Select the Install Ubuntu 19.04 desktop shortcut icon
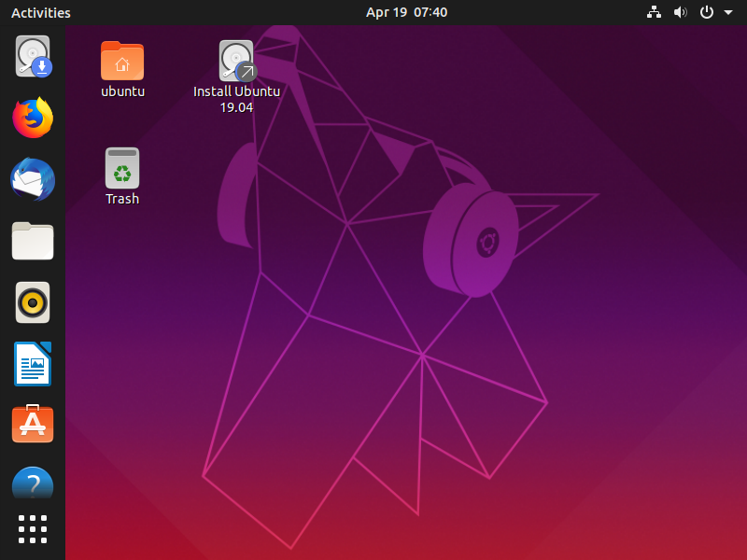The height and width of the screenshot is (560, 747). pyautogui.click(x=236, y=61)
